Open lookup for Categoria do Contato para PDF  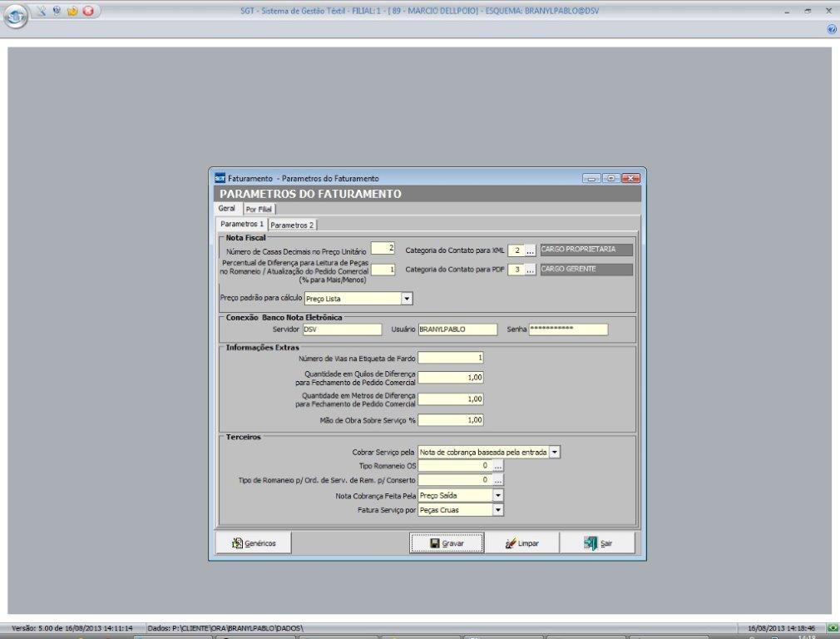[x=530, y=270]
